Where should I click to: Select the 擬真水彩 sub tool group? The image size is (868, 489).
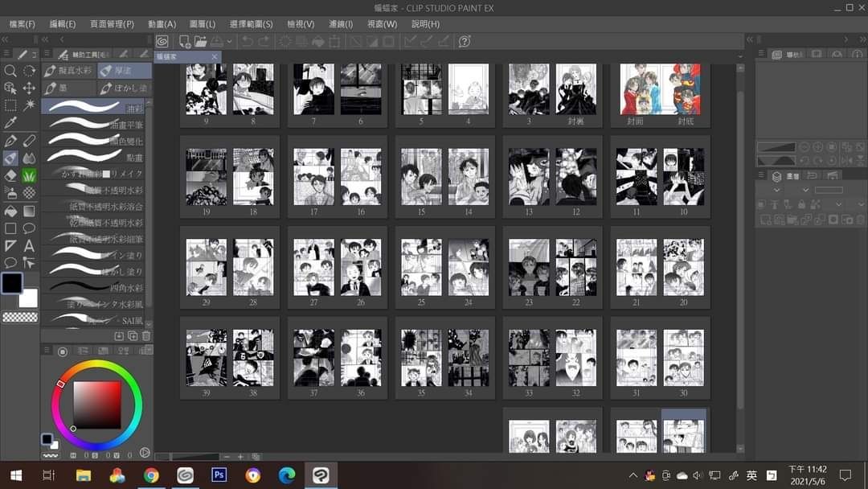click(x=68, y=70)
